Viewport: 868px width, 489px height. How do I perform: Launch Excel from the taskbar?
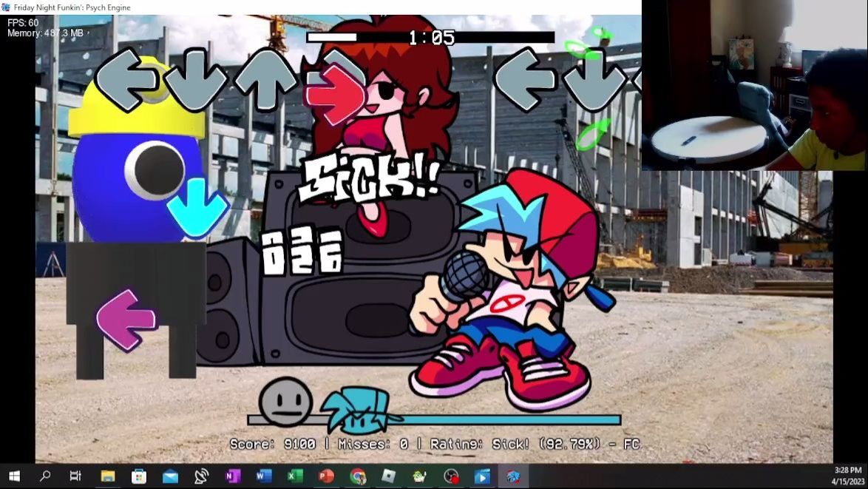(294, 476)
